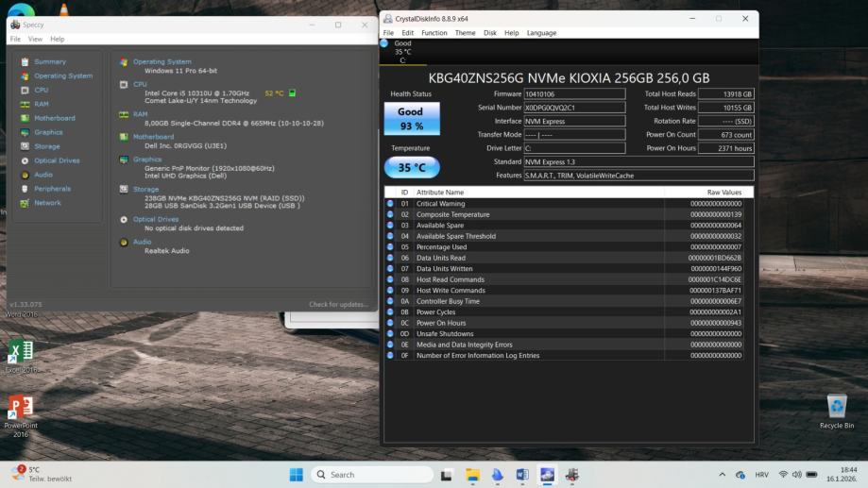Select the Good 35 °C C: disk tab

click(x=402, y=52)
